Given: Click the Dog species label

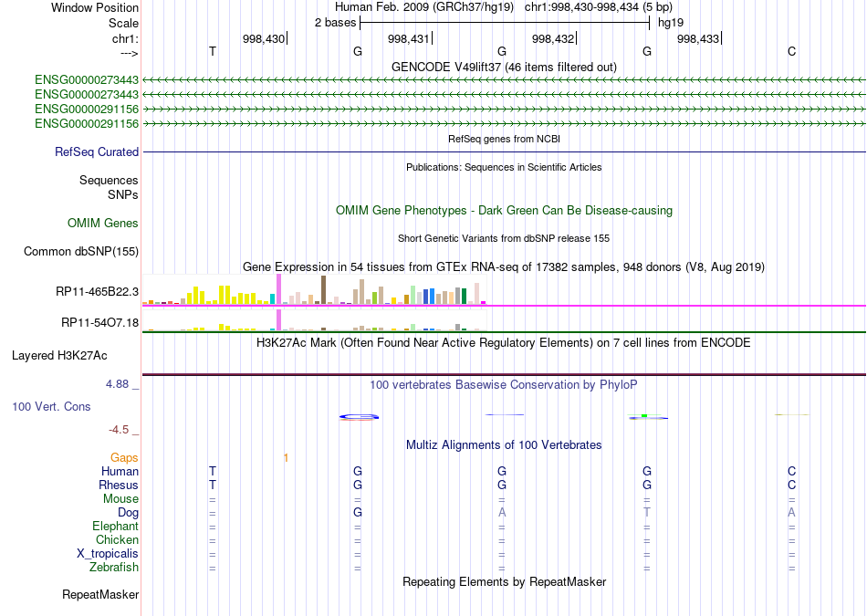Looking at the screenshot, I should tap(128, 513).
